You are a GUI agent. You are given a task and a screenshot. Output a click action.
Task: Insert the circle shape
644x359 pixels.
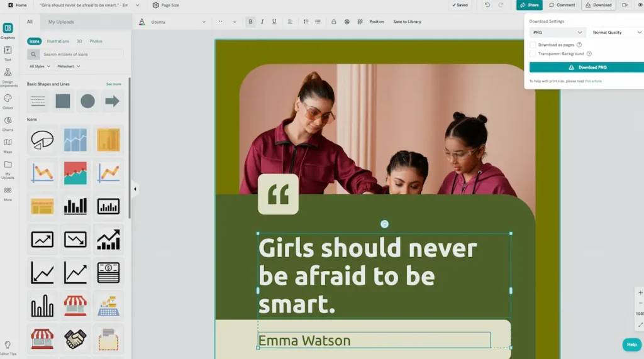tap(87, 101)
